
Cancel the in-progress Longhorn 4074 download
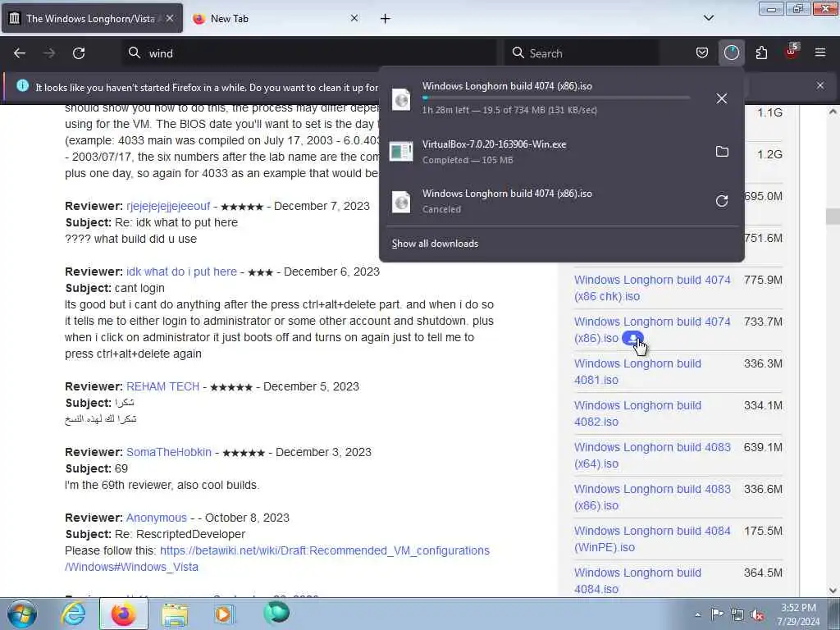click(x=722, y=98)
